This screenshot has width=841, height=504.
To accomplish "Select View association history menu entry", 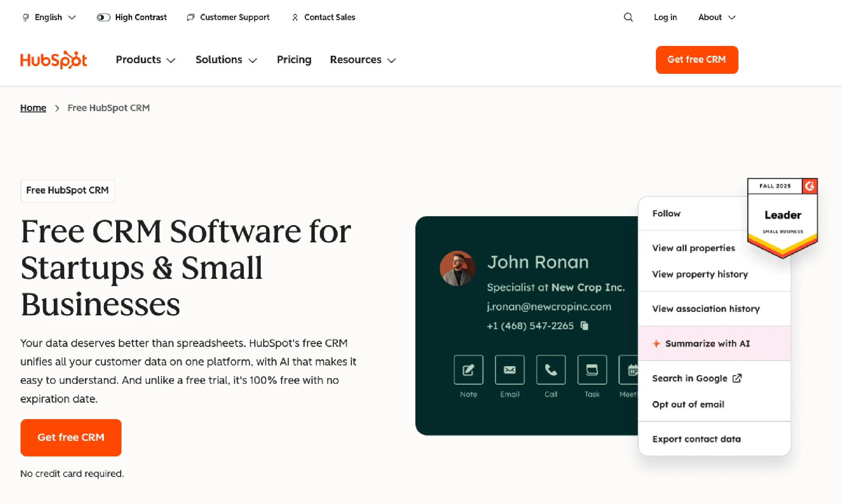I will pos(706,309).
